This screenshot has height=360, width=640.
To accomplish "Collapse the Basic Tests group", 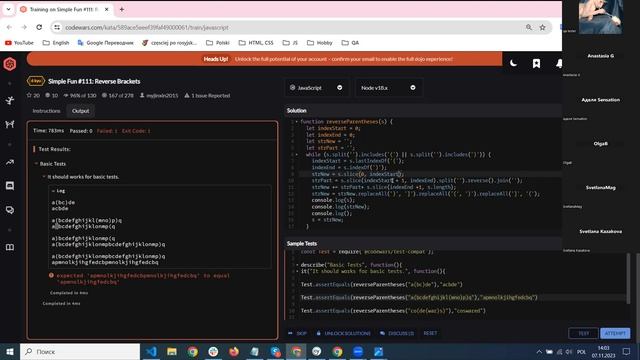I will tap(36, 164).
